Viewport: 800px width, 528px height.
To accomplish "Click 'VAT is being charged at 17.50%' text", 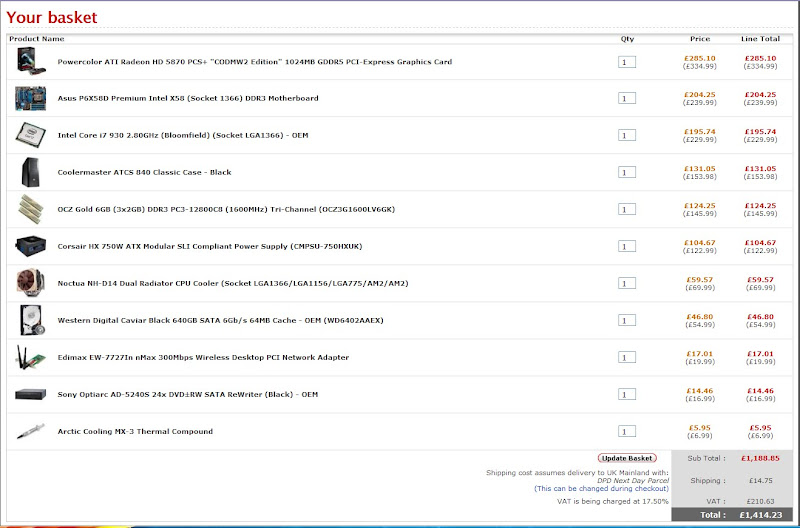I will tap(613, 501).
